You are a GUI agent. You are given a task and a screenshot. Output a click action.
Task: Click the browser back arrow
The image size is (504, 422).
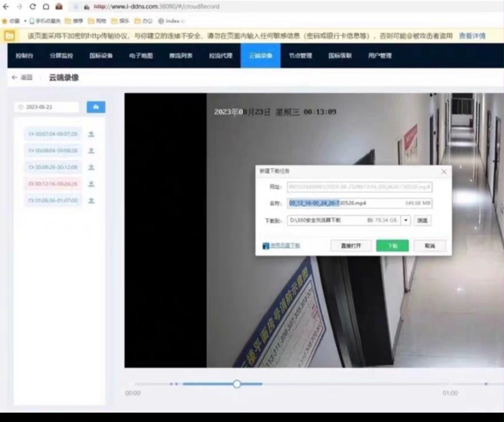coord(6,7)
